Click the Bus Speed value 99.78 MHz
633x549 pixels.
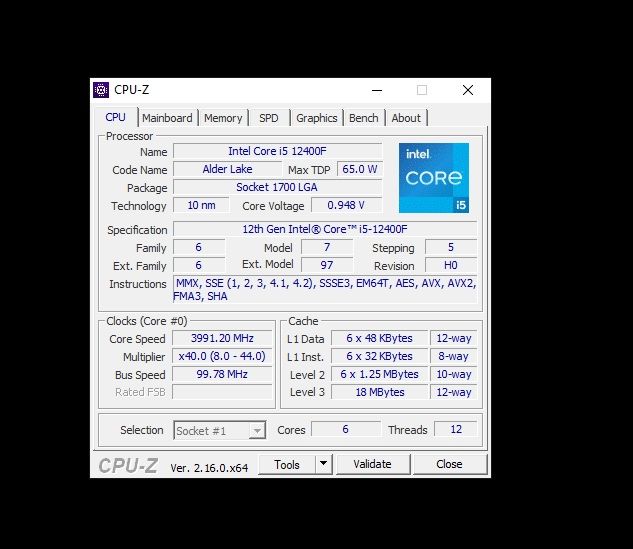click(x=222, y=374)
